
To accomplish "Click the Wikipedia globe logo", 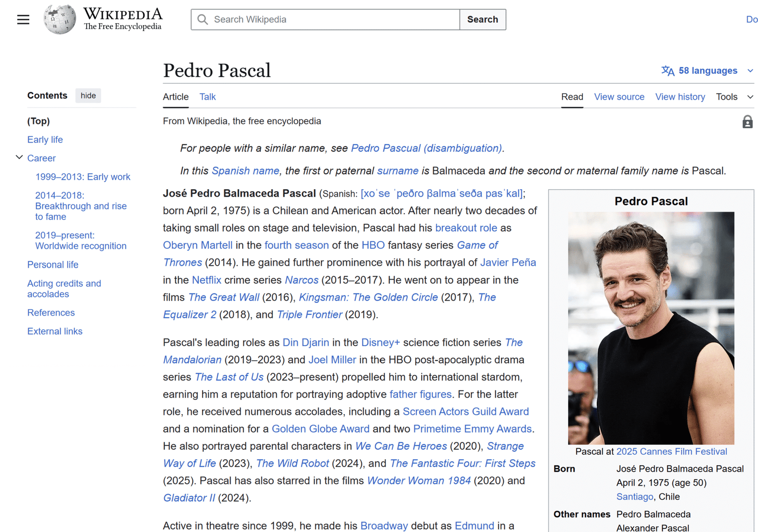I will tap(59, 19).
